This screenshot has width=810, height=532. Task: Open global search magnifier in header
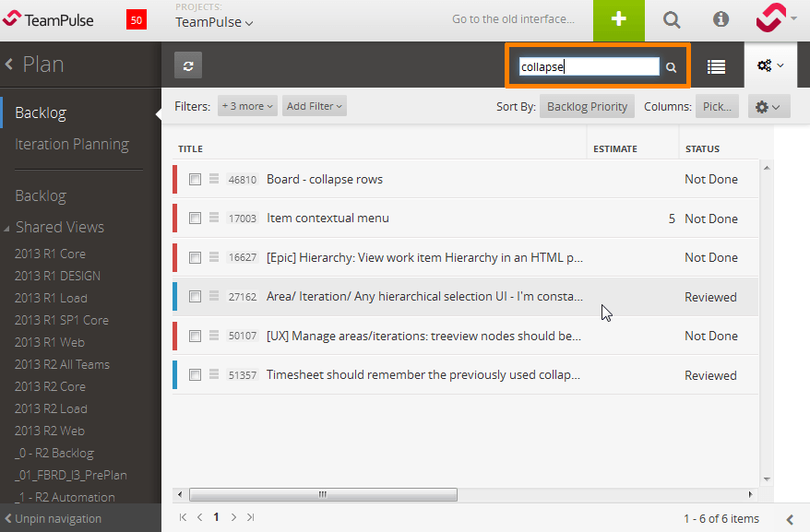tap(671, 20)
